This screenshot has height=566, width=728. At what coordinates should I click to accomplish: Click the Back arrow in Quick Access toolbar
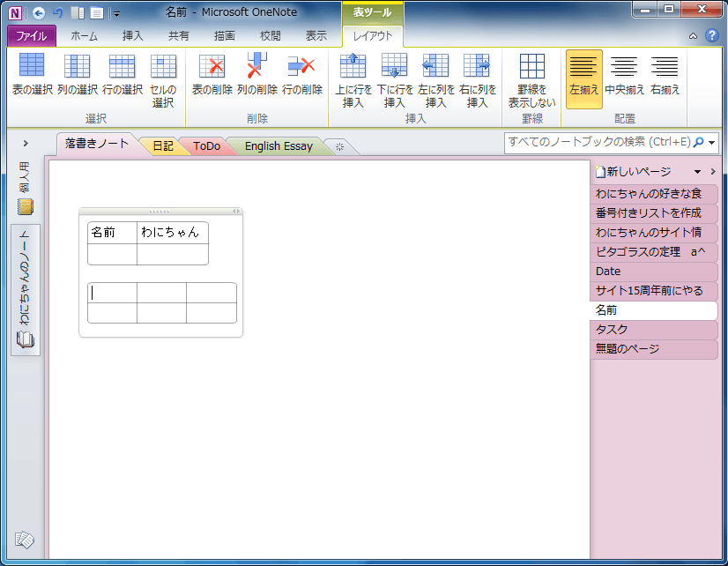(x=39, y=13)
